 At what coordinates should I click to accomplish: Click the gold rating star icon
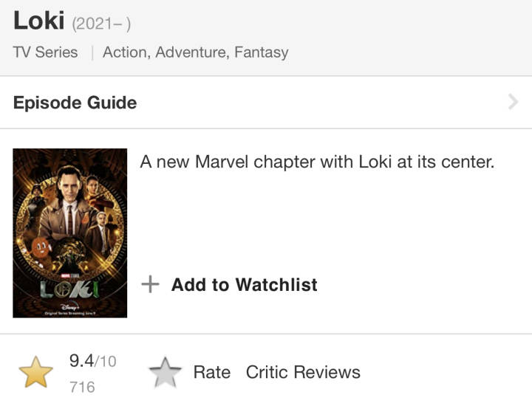click(36, 372)
